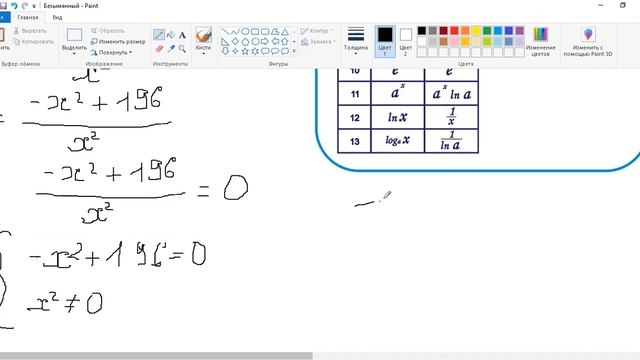
Task: Click the Обрезать crop button
Action: click(108, 31)
